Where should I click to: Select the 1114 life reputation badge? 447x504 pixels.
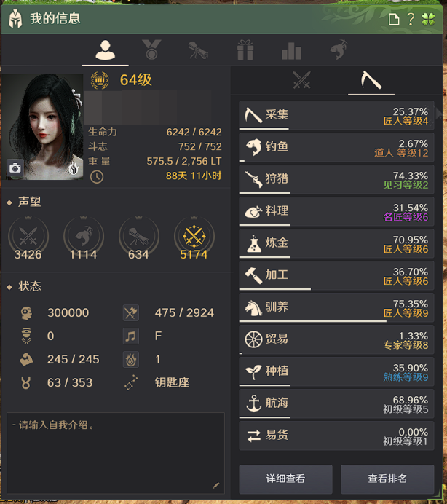pyautogui.click(x=84, y=238)
